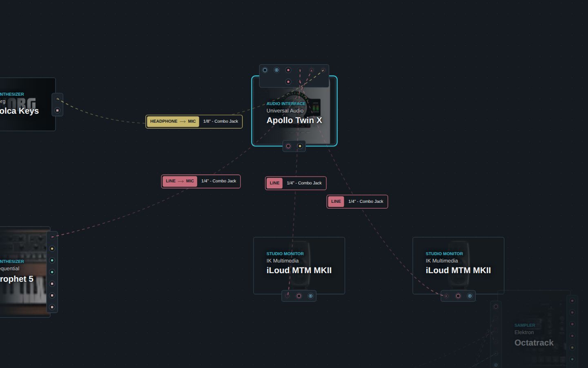Click the bottom-most pink port on Prophet 5
The image size is (588, 368).
point(52,307)
